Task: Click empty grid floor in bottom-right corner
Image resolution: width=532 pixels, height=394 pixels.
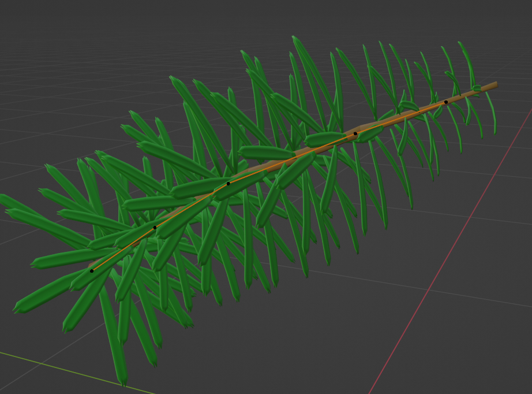Action: click(490, 358)
